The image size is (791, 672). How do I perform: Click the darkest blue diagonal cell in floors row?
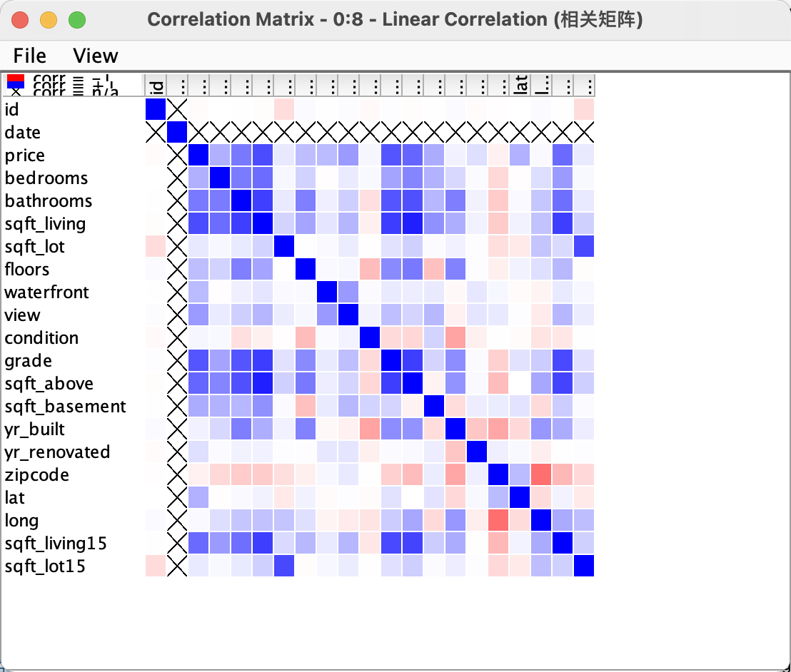click(306, 269)
